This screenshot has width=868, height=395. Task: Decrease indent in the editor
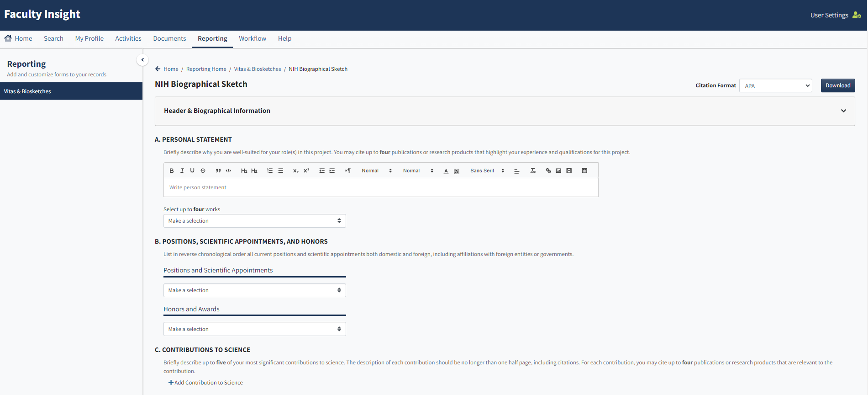pyautogui.click(x=322, y=171)
